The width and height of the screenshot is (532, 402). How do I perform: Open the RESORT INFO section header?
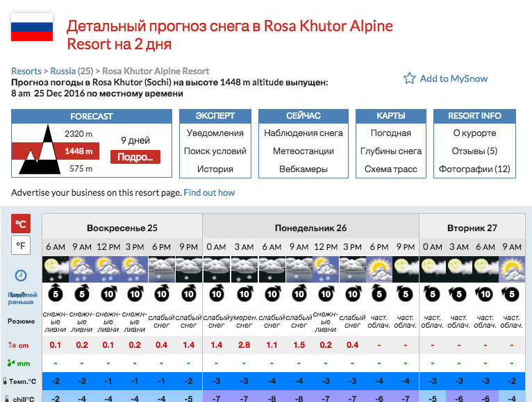click(x=474, y=116)
